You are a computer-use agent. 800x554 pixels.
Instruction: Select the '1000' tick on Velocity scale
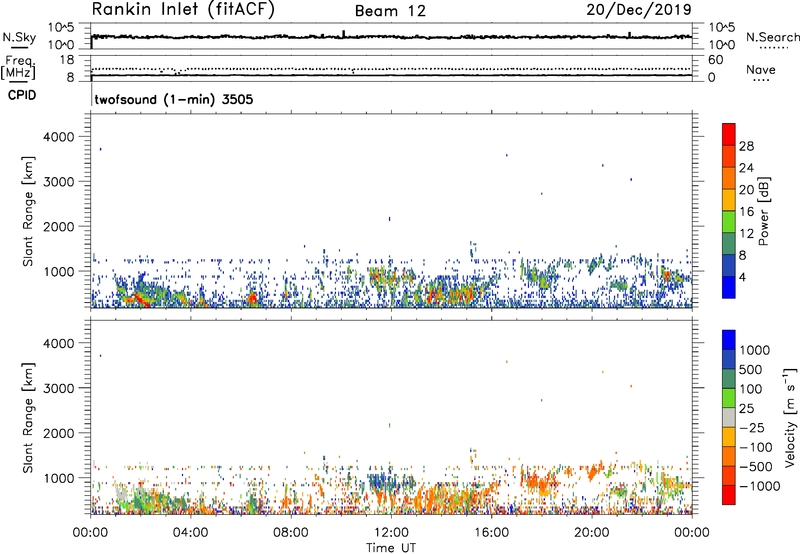tap(754, 350)
